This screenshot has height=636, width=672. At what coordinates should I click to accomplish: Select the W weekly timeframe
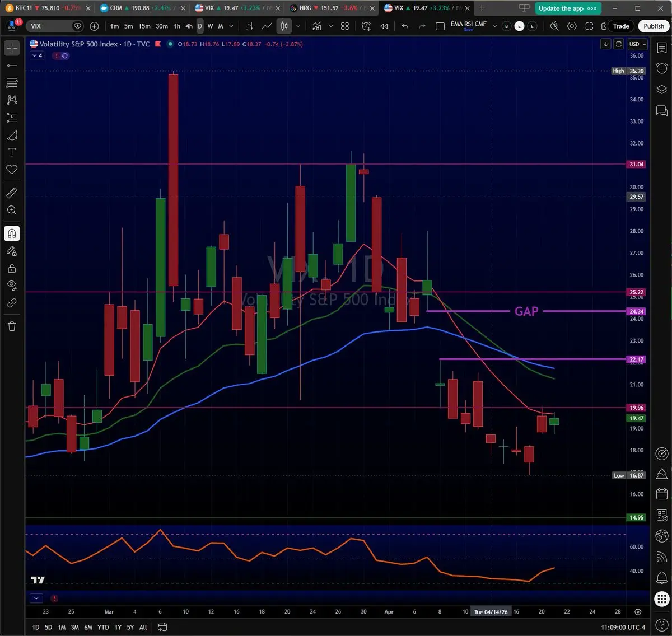point(210,26)
